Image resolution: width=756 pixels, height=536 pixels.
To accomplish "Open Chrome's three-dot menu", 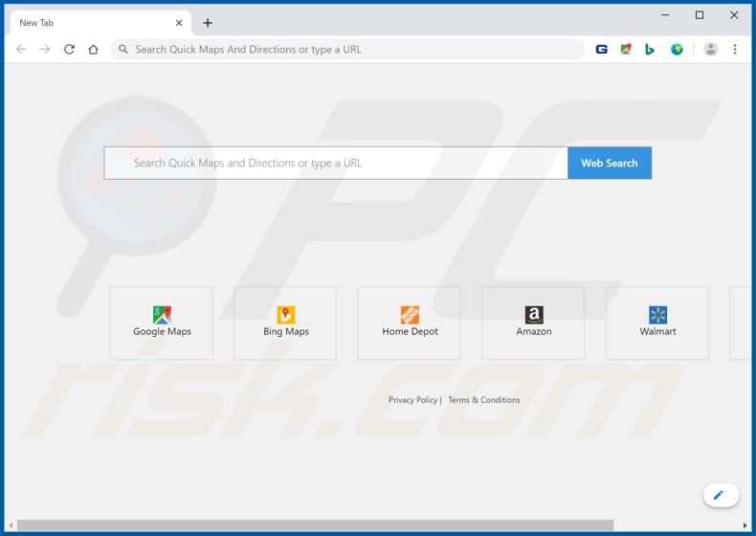I will click(x=735, y=49).
